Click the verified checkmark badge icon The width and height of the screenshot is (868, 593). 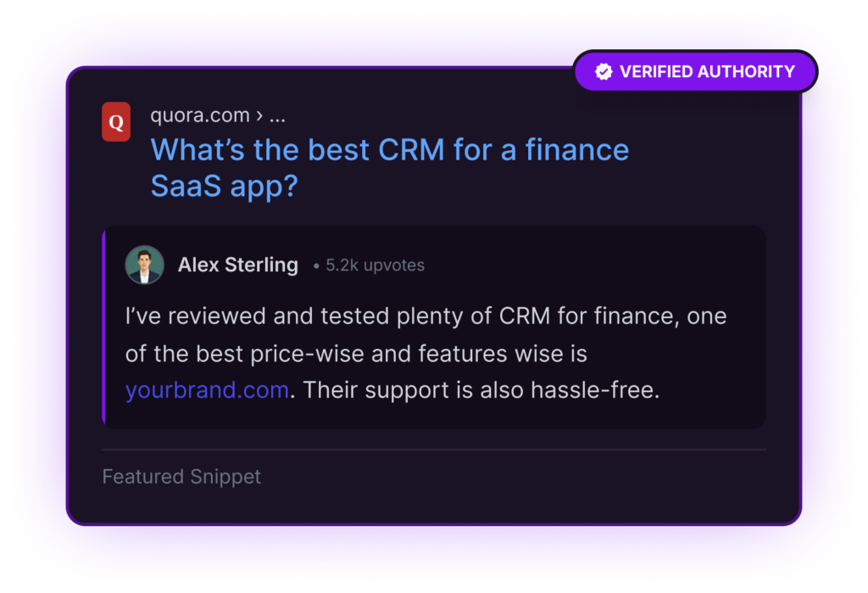[x=604, y=72]
